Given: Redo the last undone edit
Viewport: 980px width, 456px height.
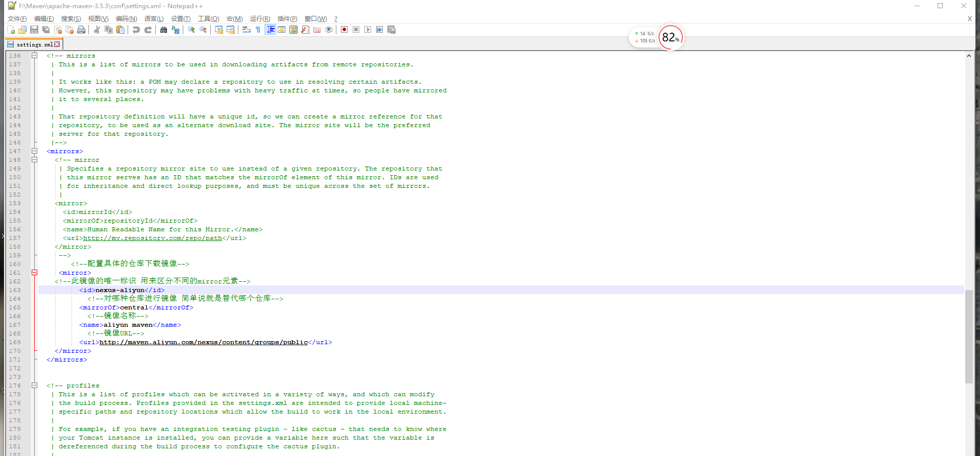Looking at the screenshot, I should coord(148,30).
